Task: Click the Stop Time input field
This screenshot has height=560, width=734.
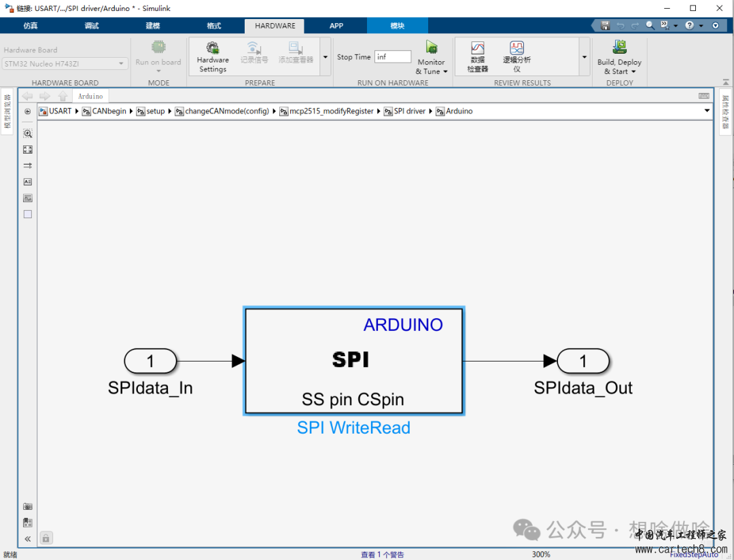Action: (x=393, y=56)
